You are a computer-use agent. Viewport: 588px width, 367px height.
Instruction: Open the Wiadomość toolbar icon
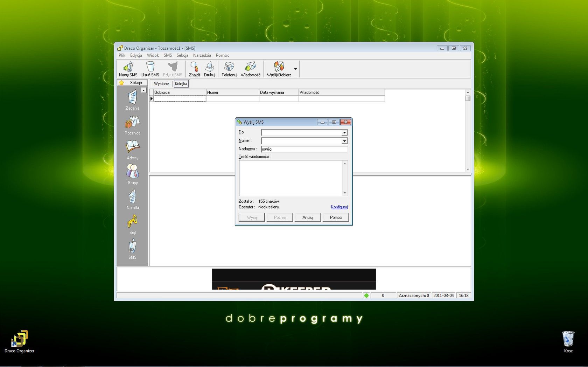pos(251,69)
